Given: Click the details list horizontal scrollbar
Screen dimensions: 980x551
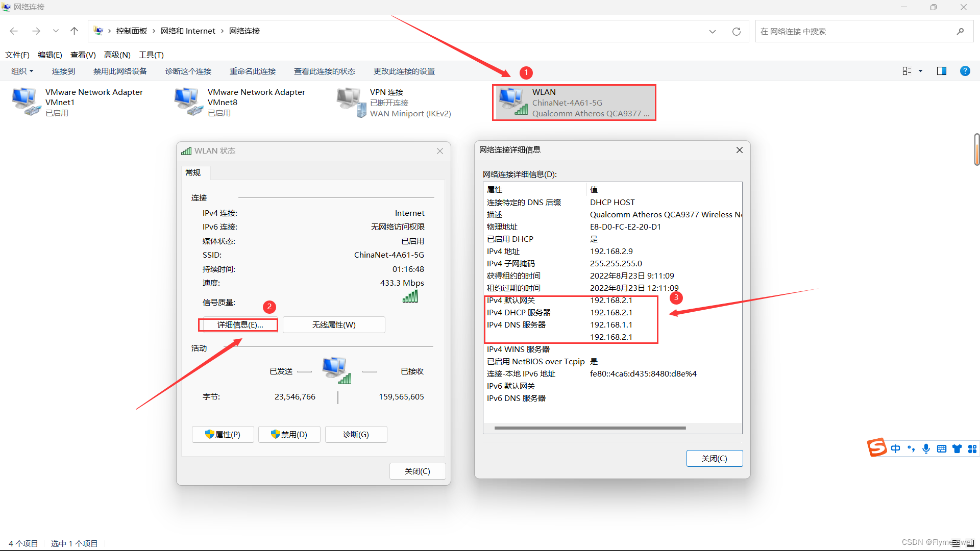Looking at the screenshot, I should [x=590, y=428].
